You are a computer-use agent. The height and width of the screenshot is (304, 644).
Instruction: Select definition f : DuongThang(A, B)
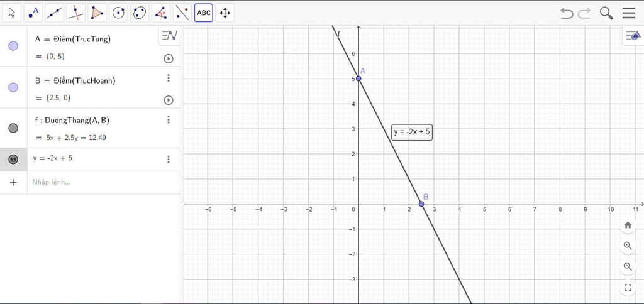[x=72, y=120]
